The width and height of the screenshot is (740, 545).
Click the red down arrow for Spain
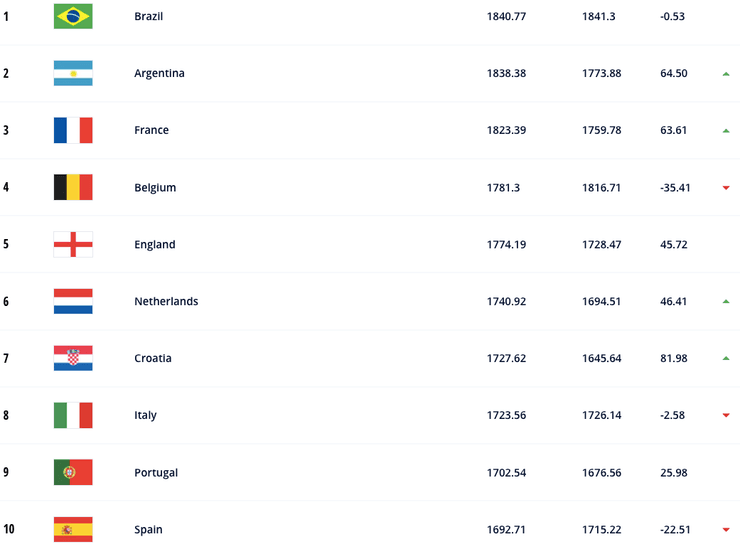tap(726, 530)
